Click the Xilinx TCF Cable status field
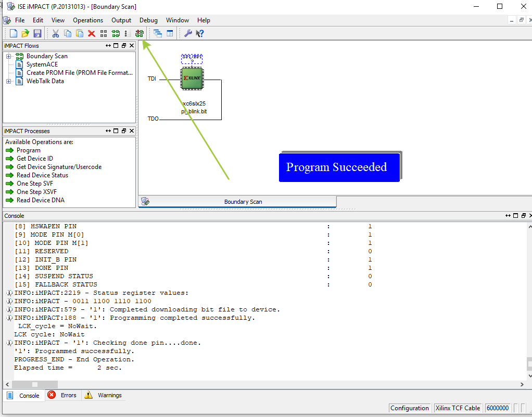Screen dimensions: 532x417 tap(458, 408)
